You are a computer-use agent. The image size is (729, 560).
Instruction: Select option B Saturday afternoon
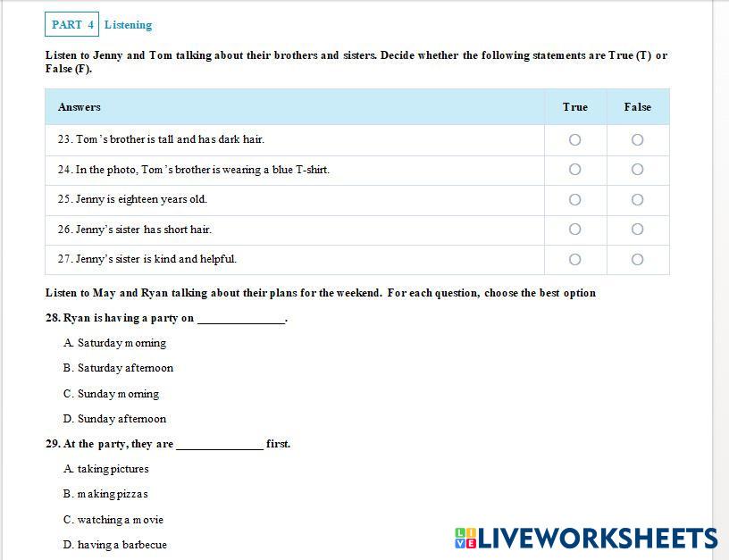click(x=118, y=368)
